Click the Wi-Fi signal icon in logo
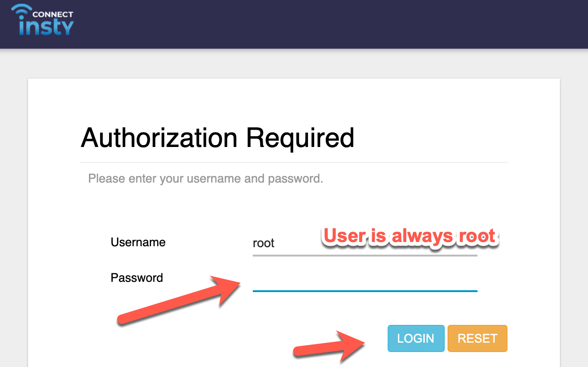This screenshot has width=588, height=367. pos(22,12)
